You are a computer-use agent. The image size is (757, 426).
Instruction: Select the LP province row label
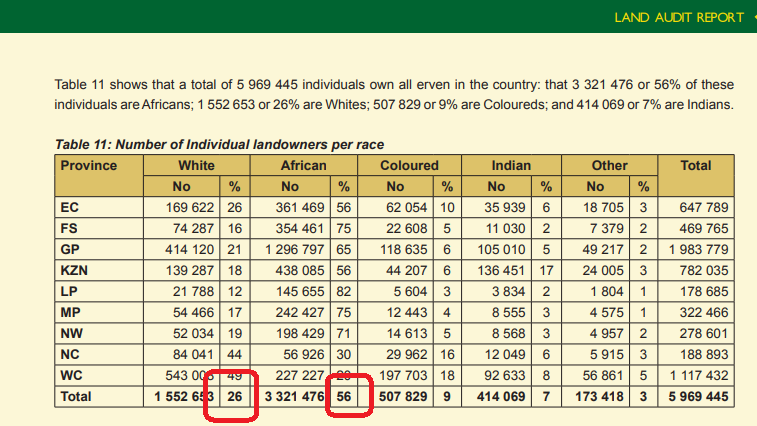point(69,292)
